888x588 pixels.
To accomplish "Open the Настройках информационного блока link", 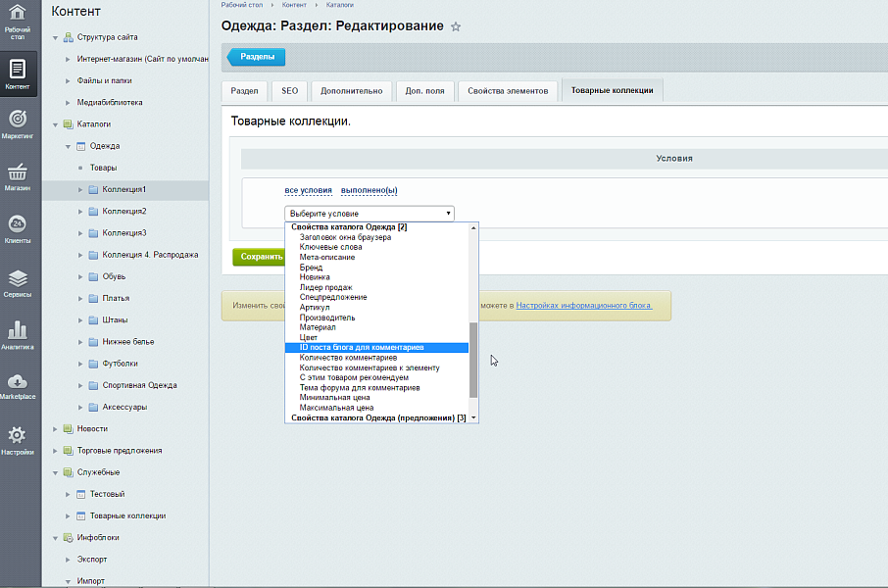I will (x=592, y=306).
